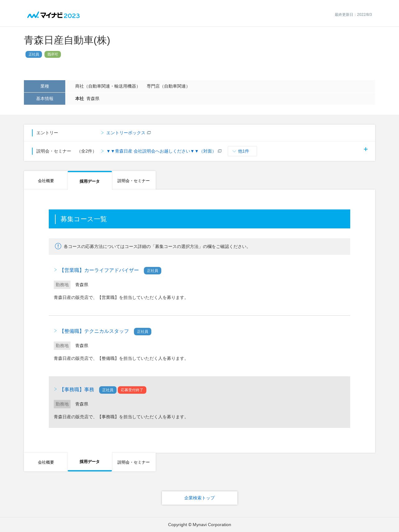Open the bottom 説明会・セミナー tab
Screen dimensions: 399x532
pyautogui.click(x=134, y=462)
